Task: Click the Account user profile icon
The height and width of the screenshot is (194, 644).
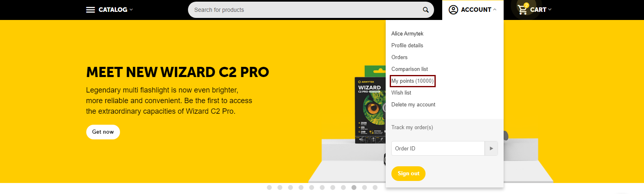Action: point(453,10)
